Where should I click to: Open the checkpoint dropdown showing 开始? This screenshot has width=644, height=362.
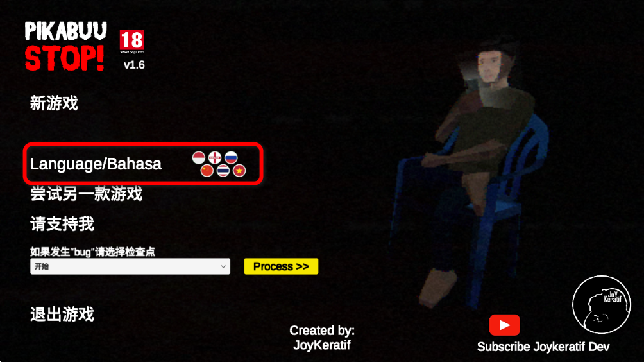point(130,266)
